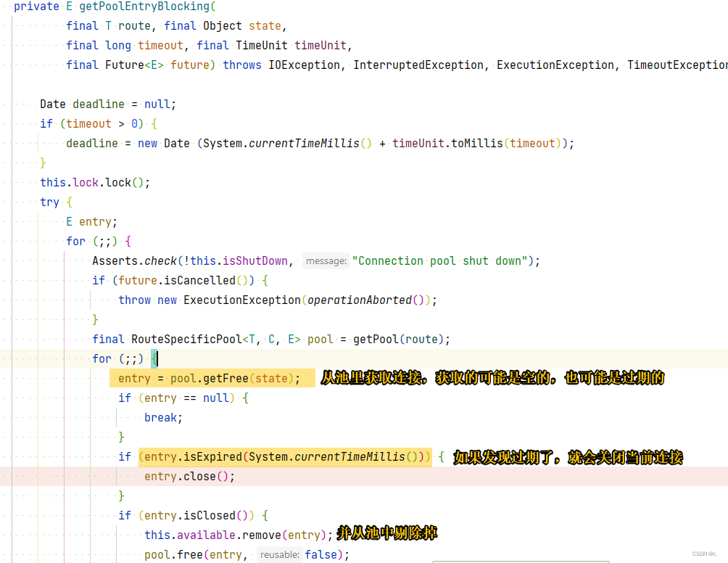728x563 pixels.
Task: Click the 'entry == null' condition
Action: pos(186,398)
